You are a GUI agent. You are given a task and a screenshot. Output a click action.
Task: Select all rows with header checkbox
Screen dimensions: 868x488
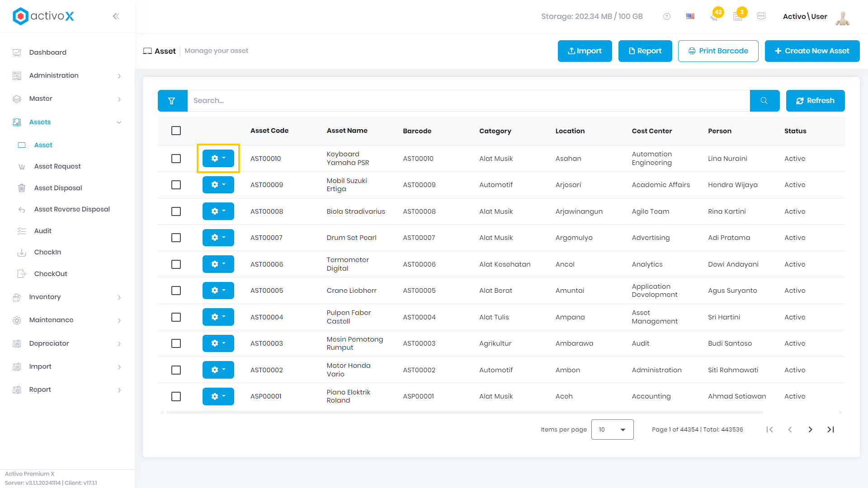pos(176,131)
